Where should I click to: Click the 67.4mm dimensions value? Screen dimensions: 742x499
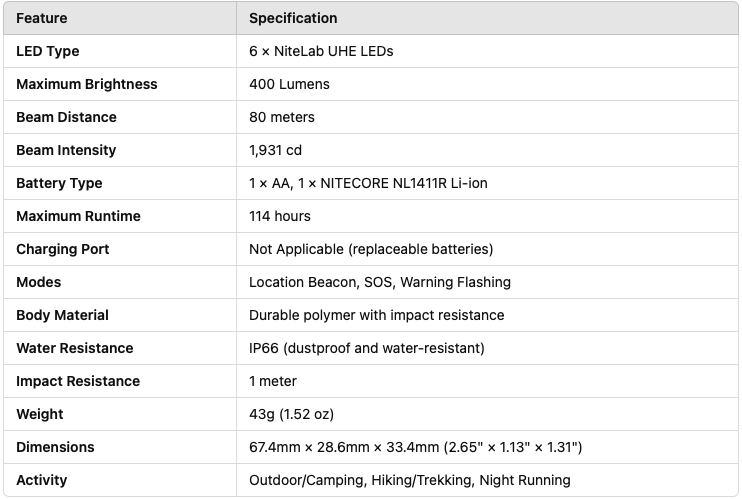point(415,447)
